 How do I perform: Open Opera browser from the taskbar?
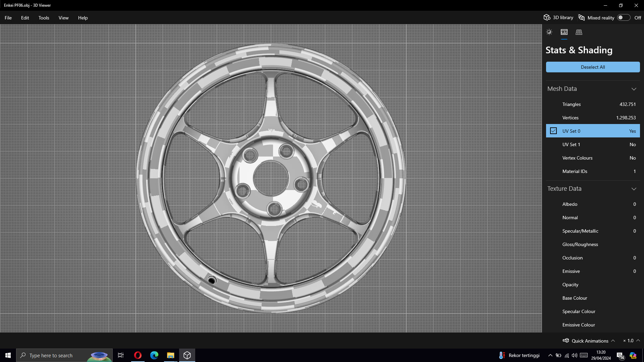[x=138, y=355]
